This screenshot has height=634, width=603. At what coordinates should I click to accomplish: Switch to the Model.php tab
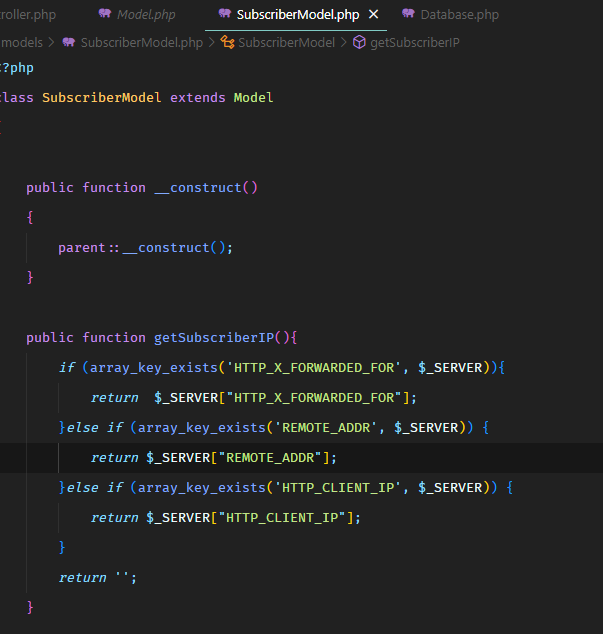click(146, 15)
